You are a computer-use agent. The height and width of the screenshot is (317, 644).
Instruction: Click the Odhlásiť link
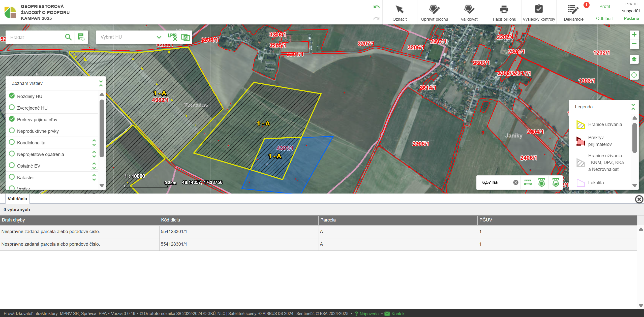pyautogui.click(x=604, y=18)
